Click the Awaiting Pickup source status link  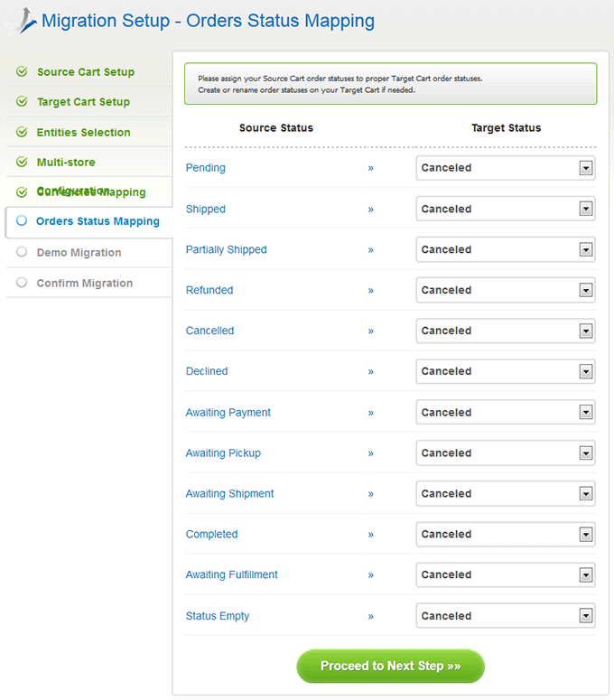point(223,453)
